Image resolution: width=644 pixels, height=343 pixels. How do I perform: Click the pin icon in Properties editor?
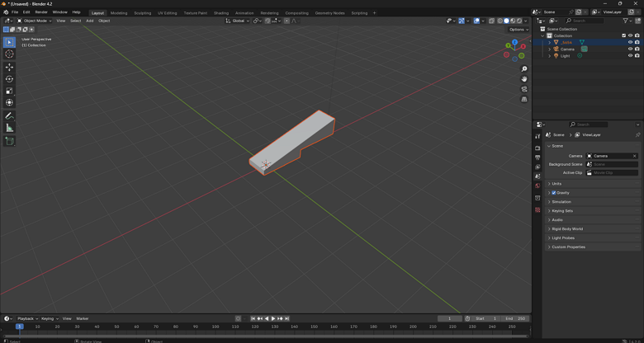point(637,135)
